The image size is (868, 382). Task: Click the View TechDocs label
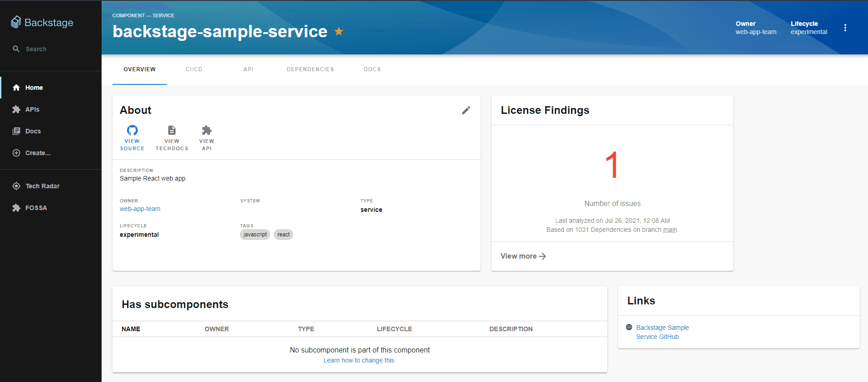tap(172, 145)
